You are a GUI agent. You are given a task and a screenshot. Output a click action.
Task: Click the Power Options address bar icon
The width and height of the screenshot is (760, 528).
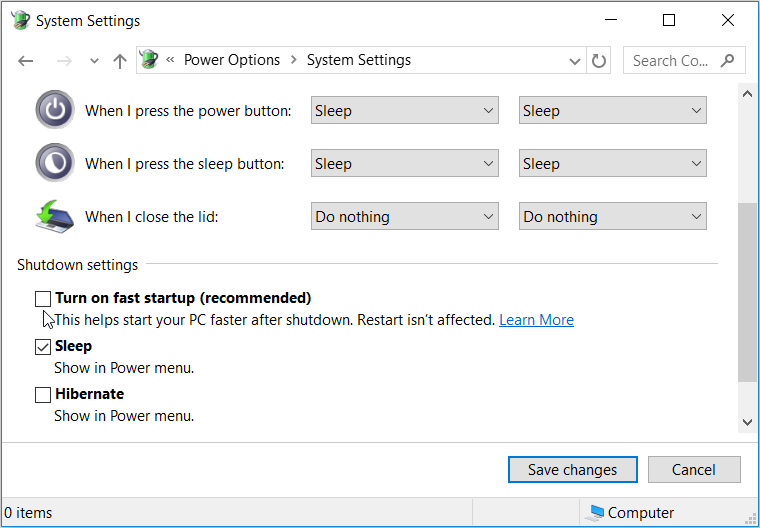click(149, 60)
